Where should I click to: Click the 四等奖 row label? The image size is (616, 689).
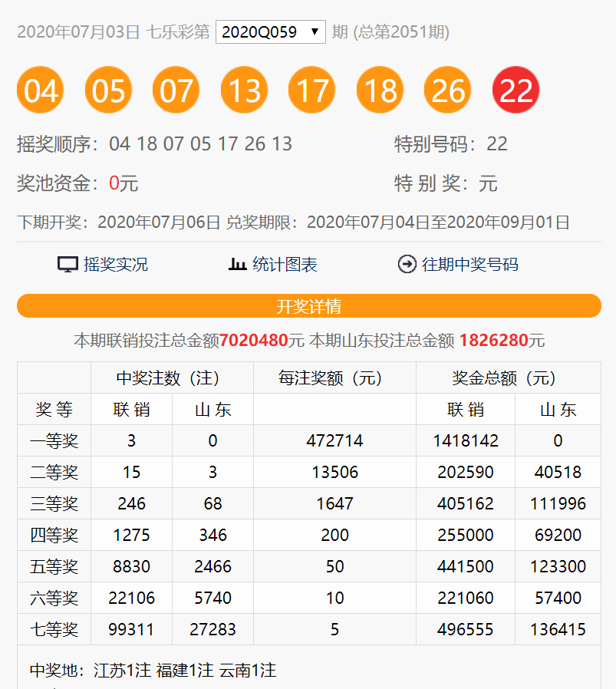point(54,536)
